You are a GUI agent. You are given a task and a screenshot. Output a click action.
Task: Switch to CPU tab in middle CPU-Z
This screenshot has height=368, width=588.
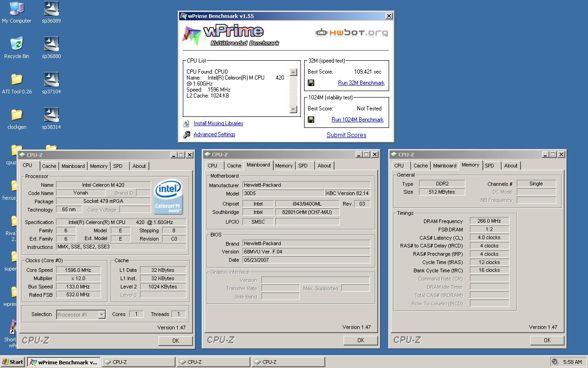pos(212,166)
